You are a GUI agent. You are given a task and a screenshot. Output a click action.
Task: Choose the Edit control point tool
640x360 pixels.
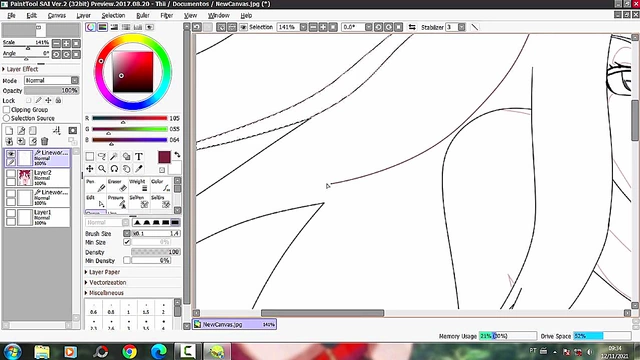[96, 202]
